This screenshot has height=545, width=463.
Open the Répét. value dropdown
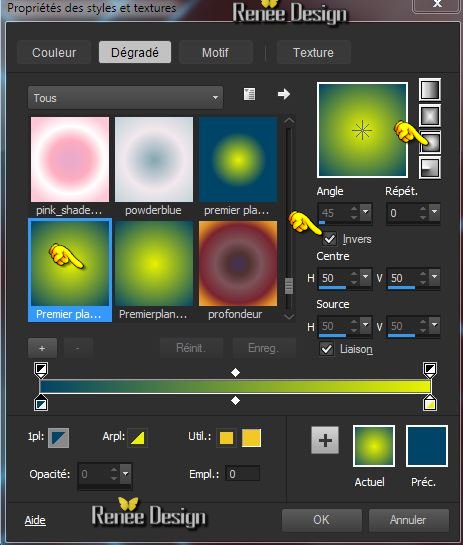tap(434, 212)
